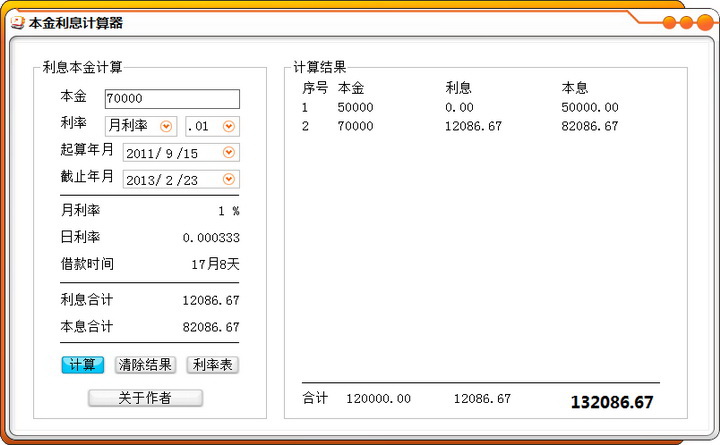
Task: Click the 利息合计 value 12086.67
Action: pyautogui.click(x=211, y=300)
